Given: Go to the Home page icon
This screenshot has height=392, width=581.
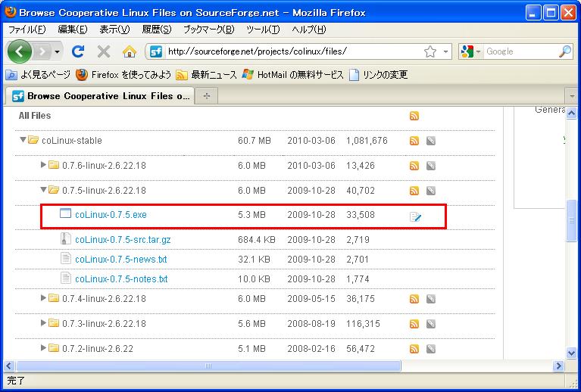Looking at the screenshot, I should 130,51.
